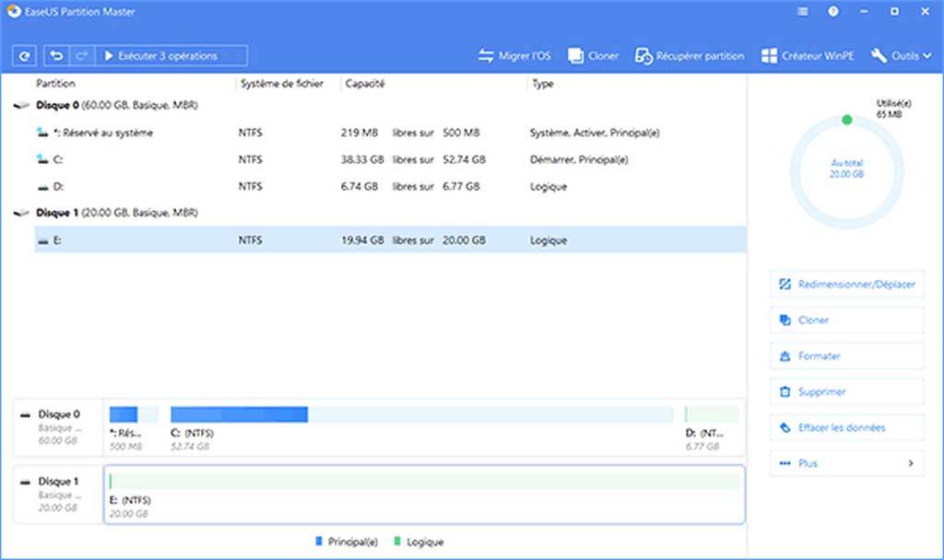944x560 pixels.
Task: Click the 19.94 GB free value for E:
Action: click(361, 240)
